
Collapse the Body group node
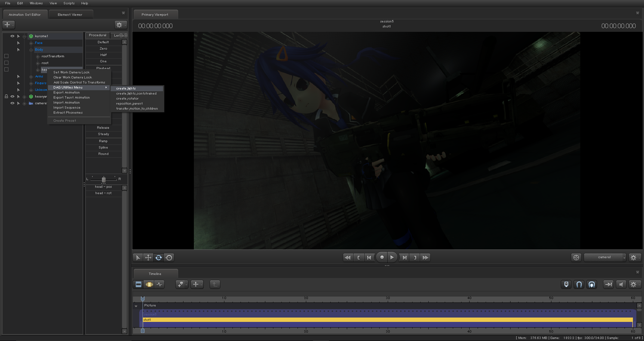pos(31,50)
